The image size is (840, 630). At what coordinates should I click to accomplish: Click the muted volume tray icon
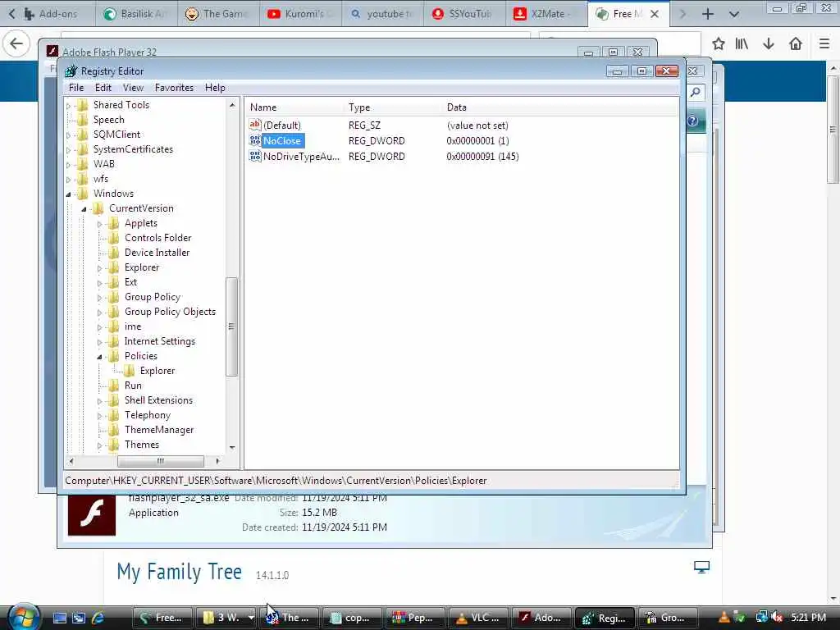pos(778,618)
